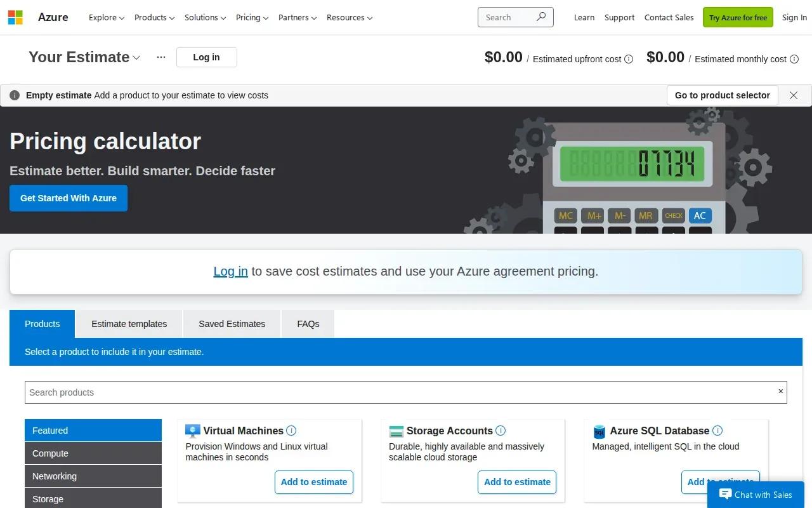Select the Networking category

pyautogui.click(x=93, y=476)
